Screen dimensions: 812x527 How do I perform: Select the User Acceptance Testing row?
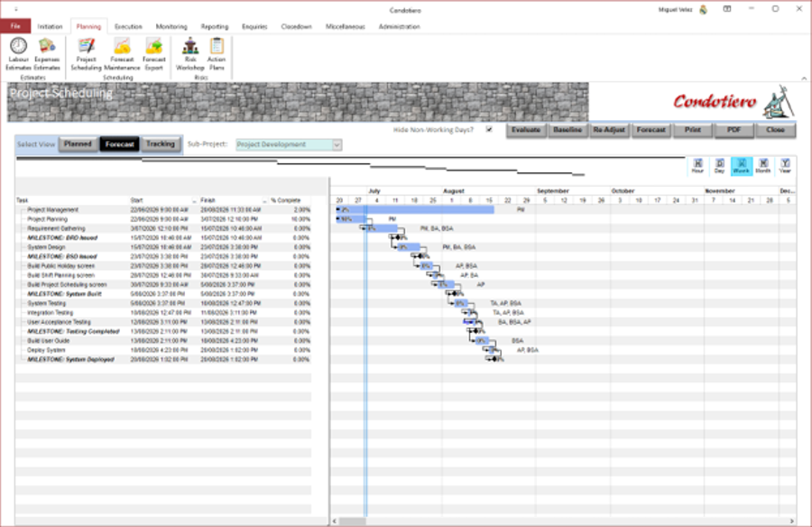click(x=163, y=322)
